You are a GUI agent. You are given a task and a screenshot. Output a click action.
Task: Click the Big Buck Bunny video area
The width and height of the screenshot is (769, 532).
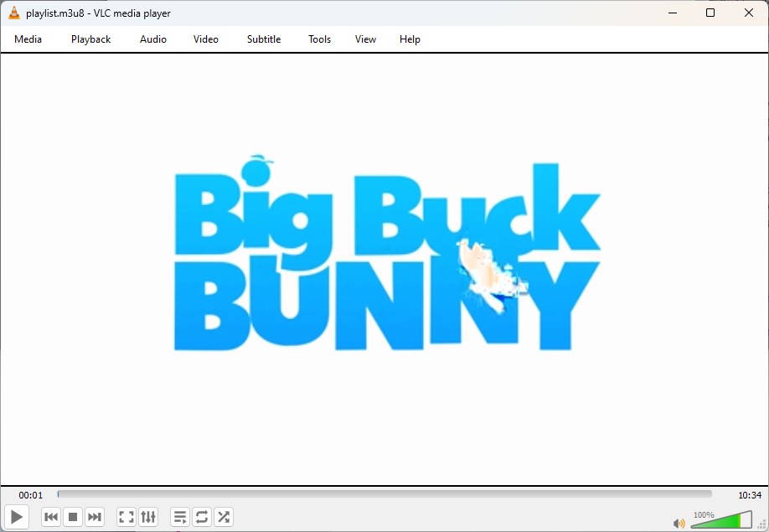click(384, 268)
